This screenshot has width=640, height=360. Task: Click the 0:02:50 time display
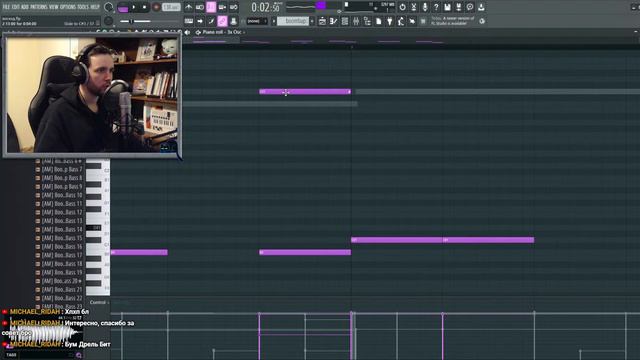(266, 7)
